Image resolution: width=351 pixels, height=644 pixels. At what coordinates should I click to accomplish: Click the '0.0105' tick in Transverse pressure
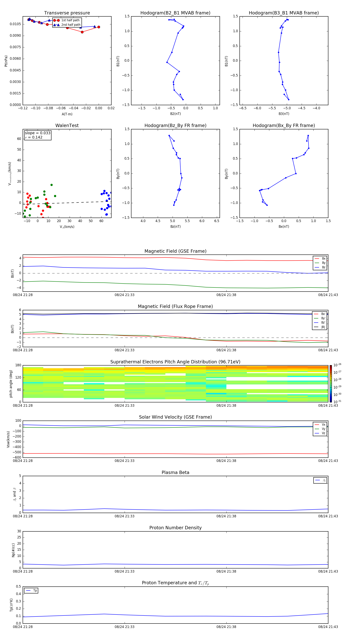coord(15,24)
